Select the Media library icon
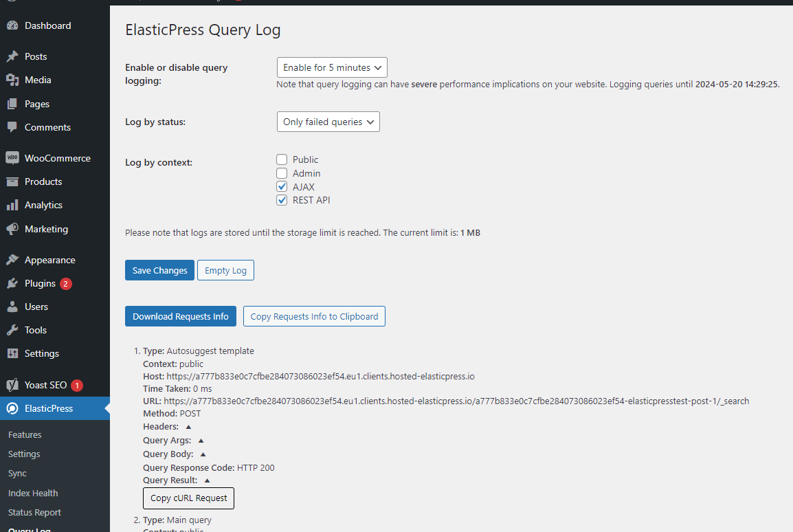The image size is (793, 532). pos(14,80)
